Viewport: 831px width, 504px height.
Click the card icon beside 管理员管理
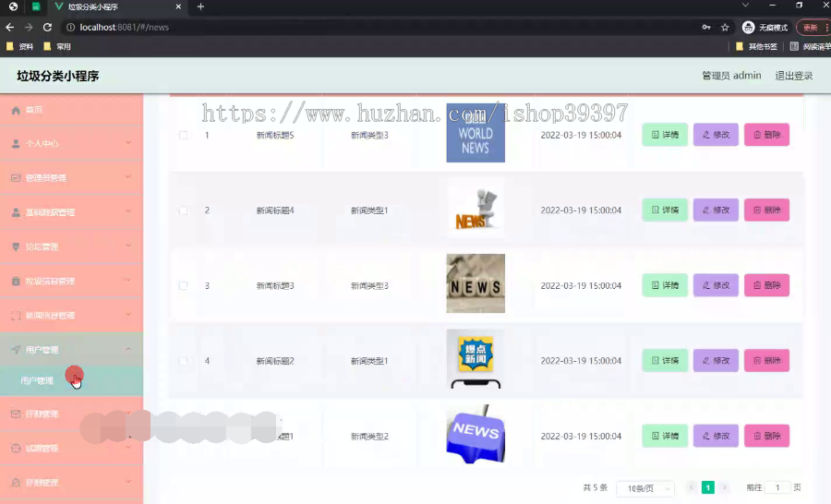coord(16,178)
